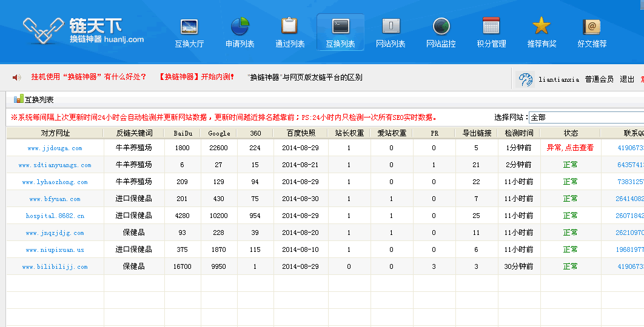Sort by the 检测时间 column header
Image resolution: width=644 pixels, height=327 pixels.
518,133
